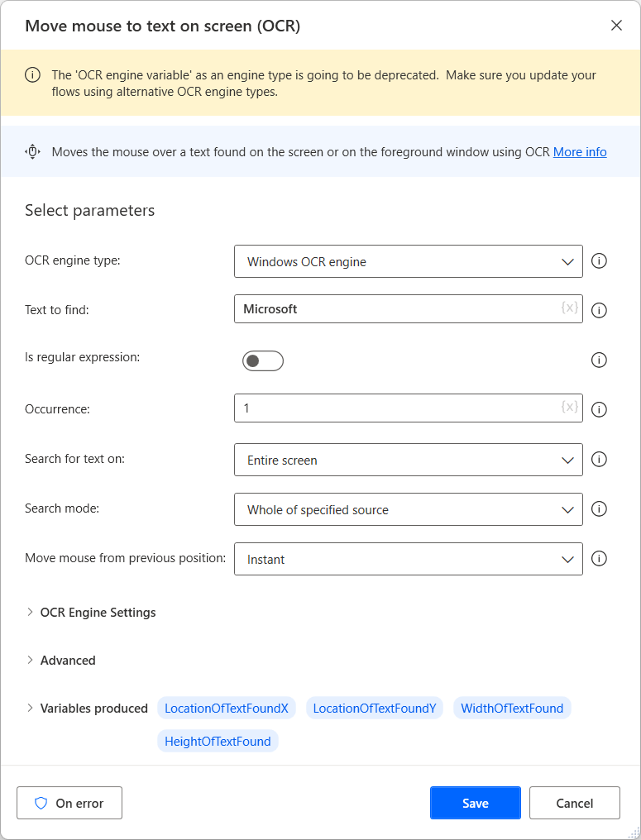641x840 pixels.
Task: Click the info icon beside Is regular expression
Action: (599, 360)
